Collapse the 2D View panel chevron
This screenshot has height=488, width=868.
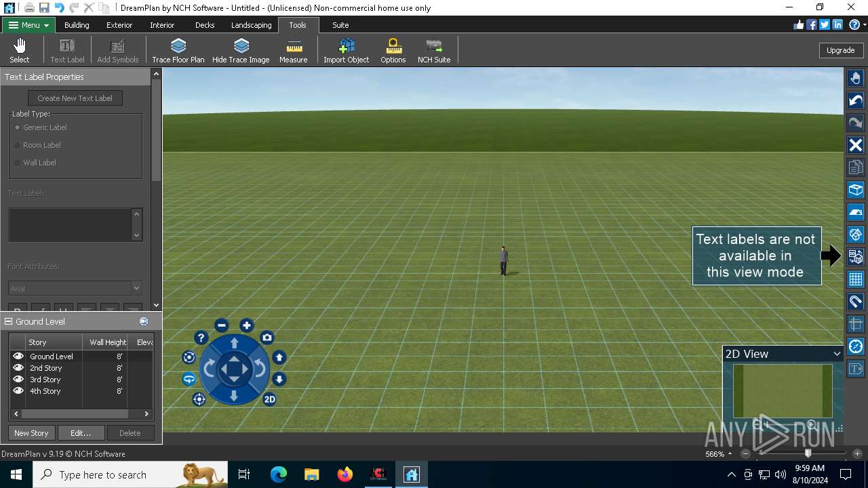837,354
